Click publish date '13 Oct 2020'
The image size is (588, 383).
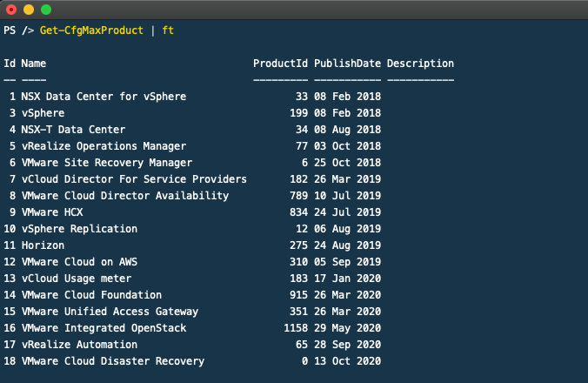pyautogui.click(x=348, y=361)
